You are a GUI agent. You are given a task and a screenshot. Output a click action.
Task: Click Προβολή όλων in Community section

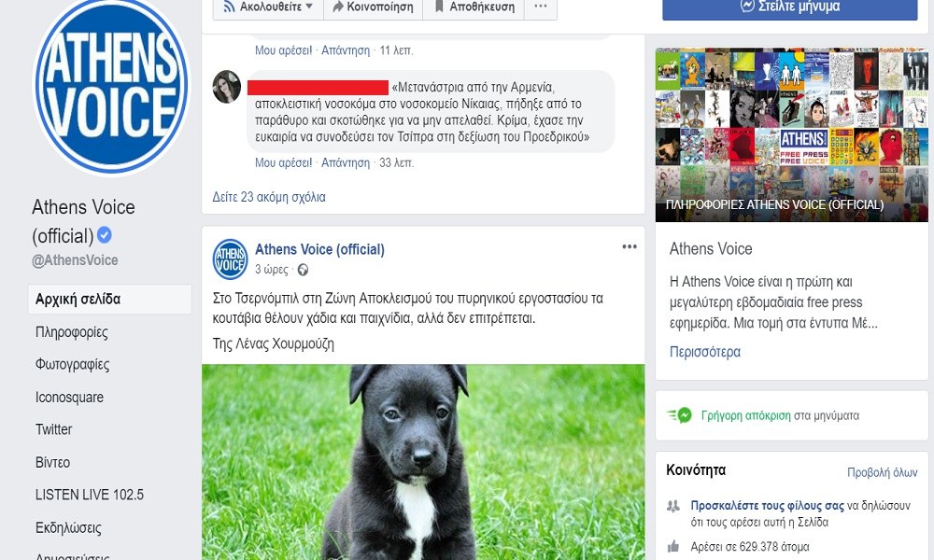coord(883,472)
